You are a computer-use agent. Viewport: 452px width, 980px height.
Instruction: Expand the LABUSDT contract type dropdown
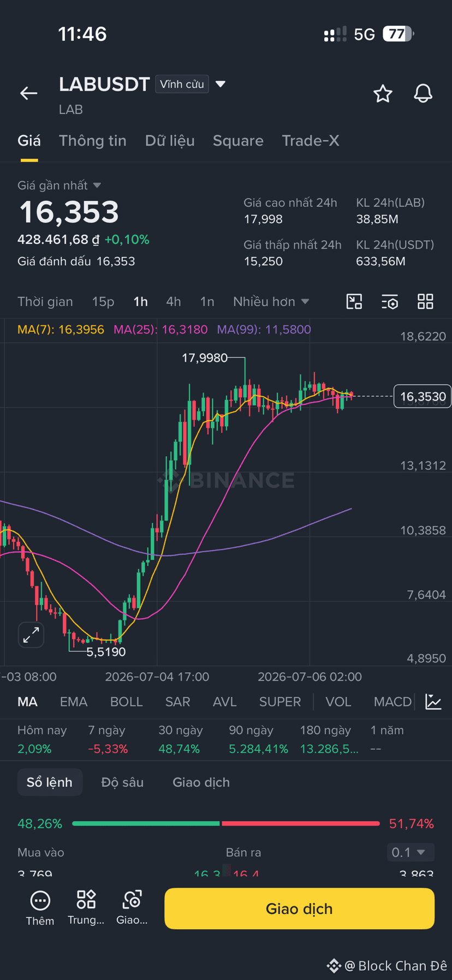coord(221,84)
